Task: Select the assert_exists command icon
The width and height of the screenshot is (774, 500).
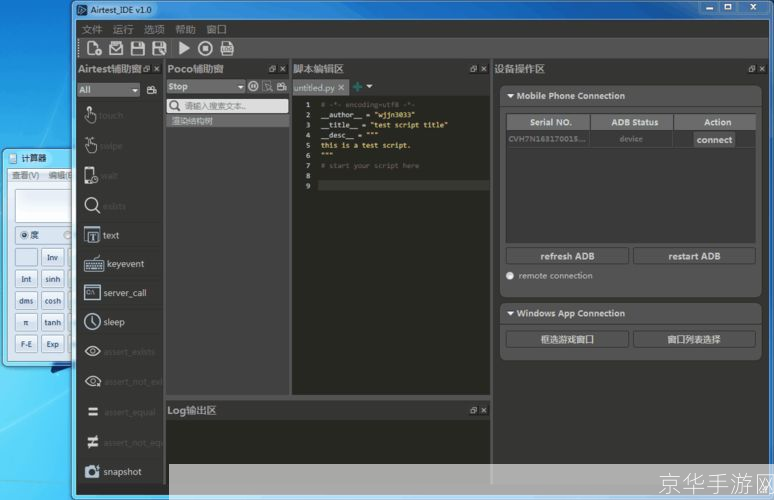Action: 93,351
